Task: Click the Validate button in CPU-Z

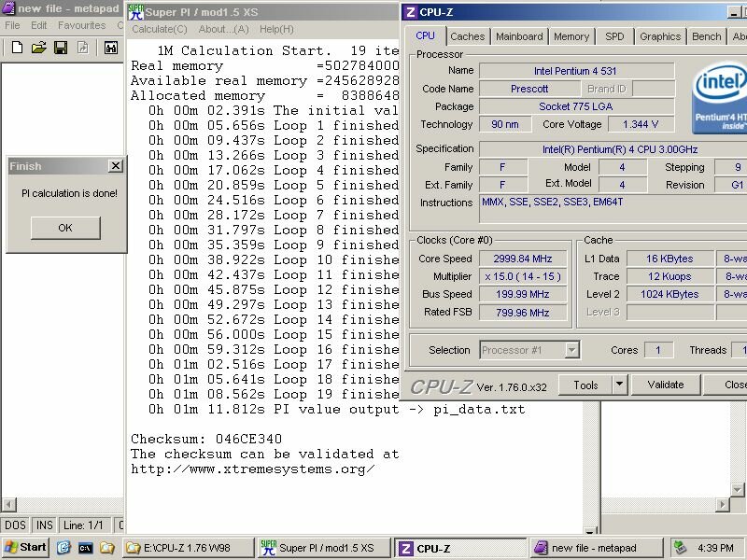Action: click(x=665, y=385)
